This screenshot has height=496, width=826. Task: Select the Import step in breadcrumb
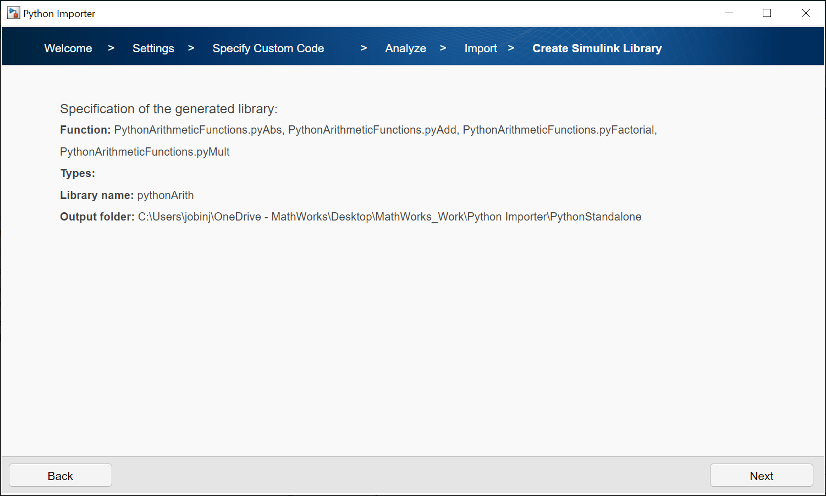(x=480, y=48)
